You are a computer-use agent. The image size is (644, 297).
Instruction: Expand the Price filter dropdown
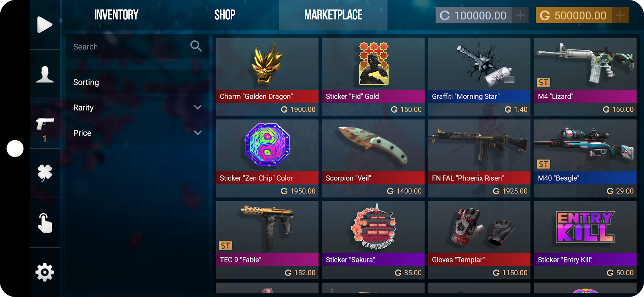click(198, 133)
